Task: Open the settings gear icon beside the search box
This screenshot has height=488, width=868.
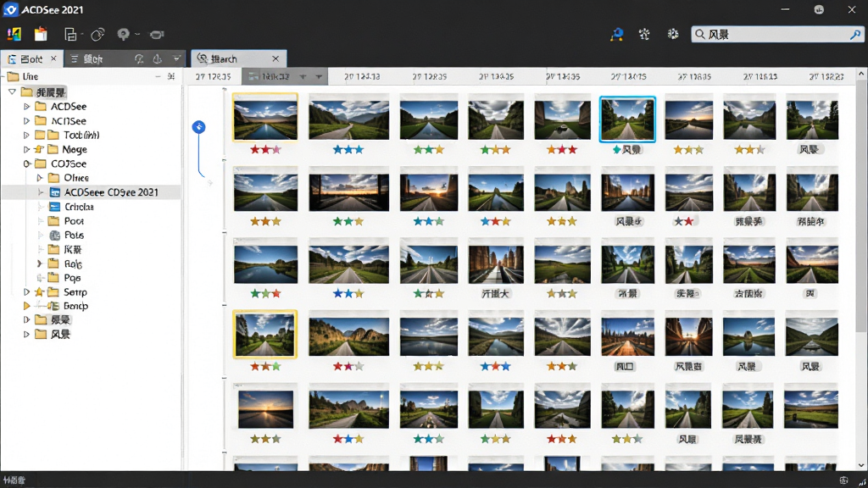Action: coord(672,34)
